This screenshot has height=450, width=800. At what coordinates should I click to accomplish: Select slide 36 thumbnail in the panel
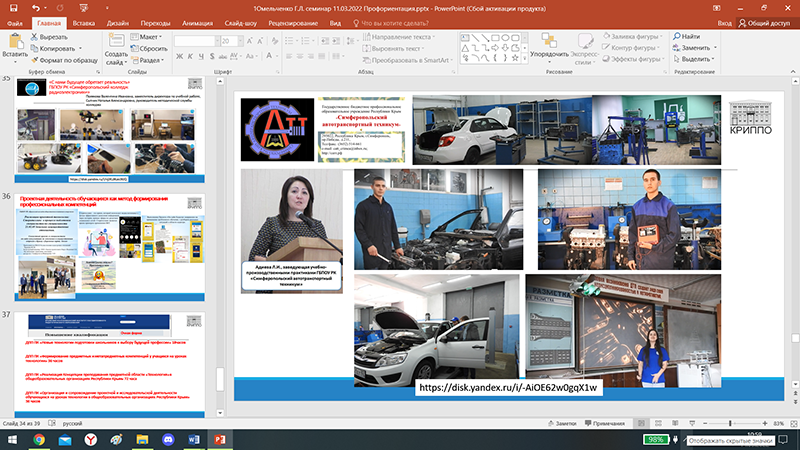click(x=110, y=247)
